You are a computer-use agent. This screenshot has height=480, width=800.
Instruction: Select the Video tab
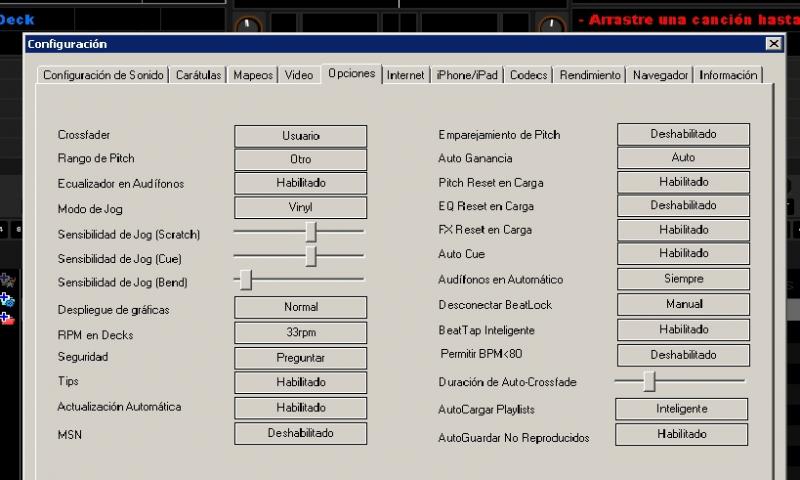click(298, 75)
